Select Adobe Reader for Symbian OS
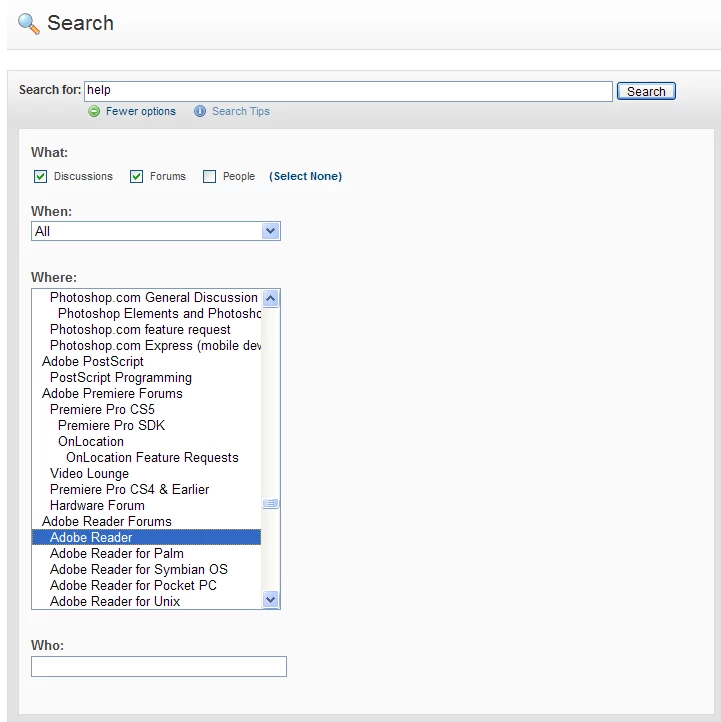The height and width of the screenshot is (722, 721). (146, 570)
